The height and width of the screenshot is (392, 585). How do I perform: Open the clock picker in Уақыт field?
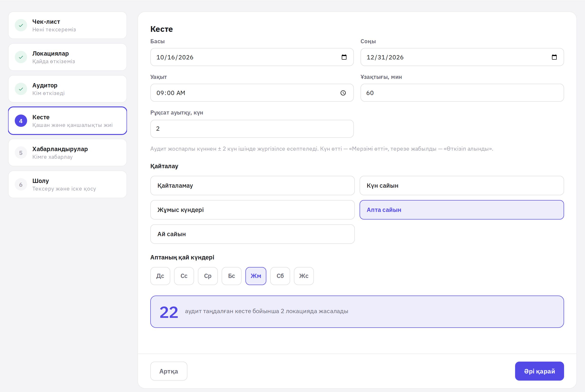point(343,93)
